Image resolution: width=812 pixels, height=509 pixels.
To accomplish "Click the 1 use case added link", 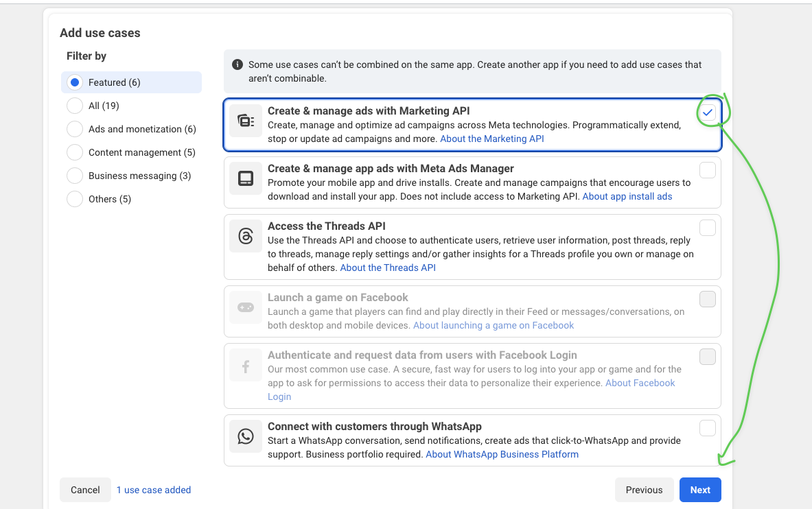I will [x=154, y=490].
